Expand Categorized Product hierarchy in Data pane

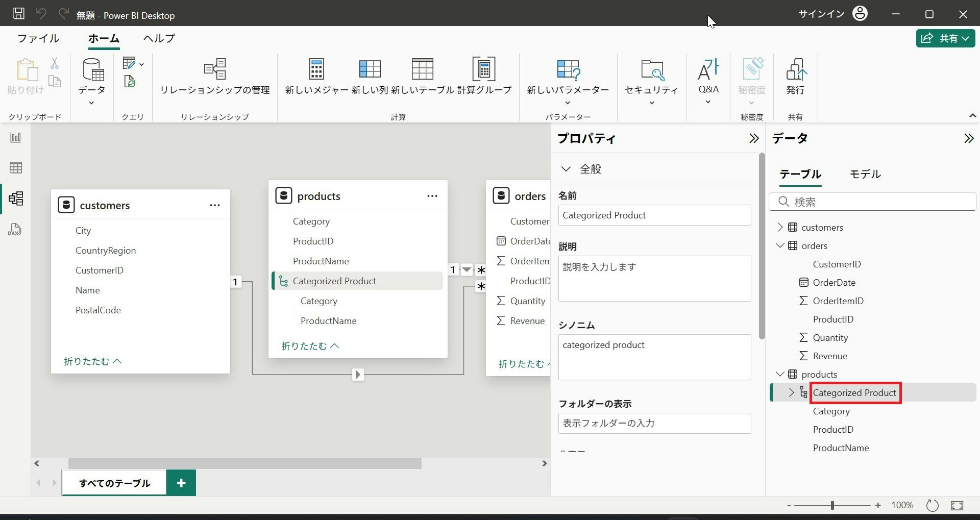pos(791,392)
